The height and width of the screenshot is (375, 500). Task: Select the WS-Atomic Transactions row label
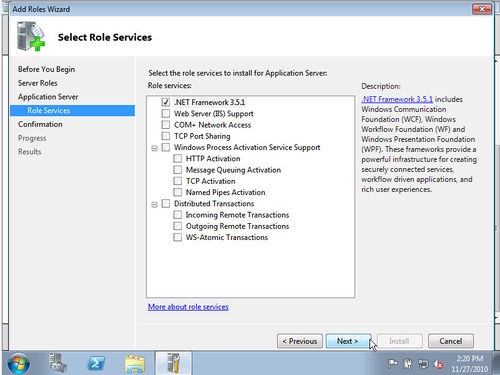[x=227, y=237]
